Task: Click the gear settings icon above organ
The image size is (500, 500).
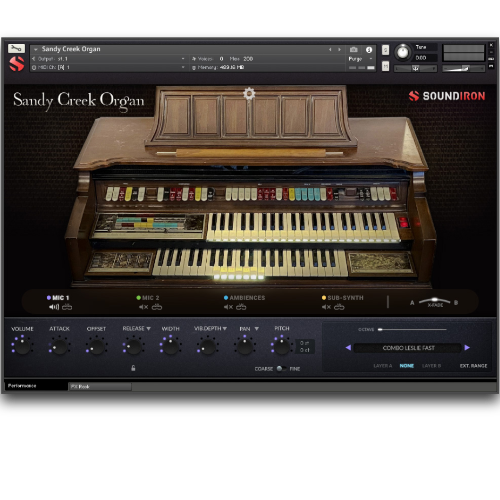Action: (249, 94)
